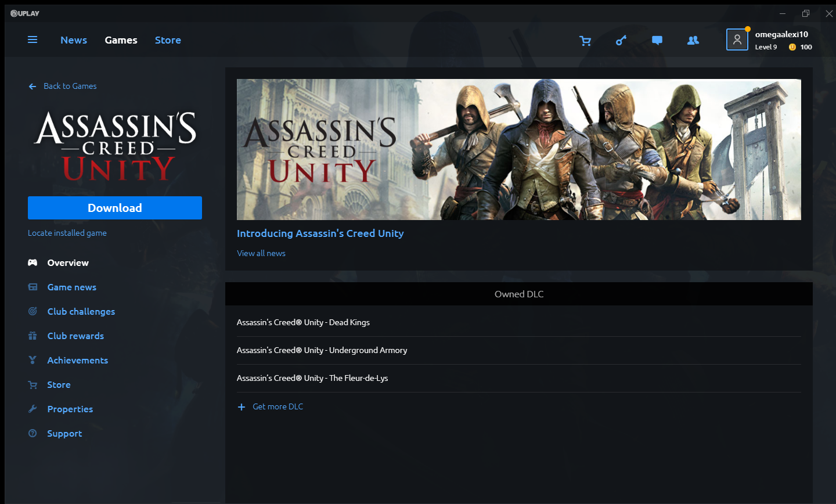The height and width of the screenshot is (504, 836).
Task: Click View all news link
Action: point(261,253)
